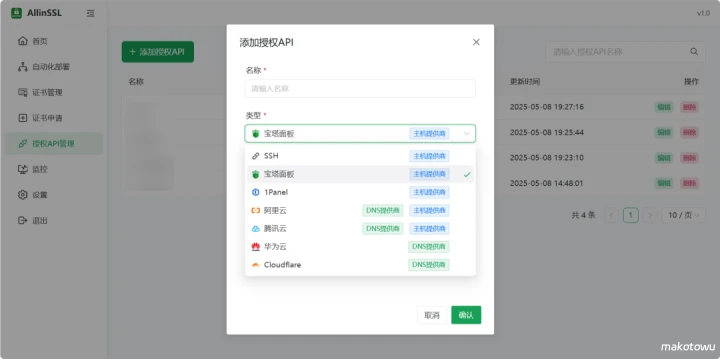Click the 证书申请 plus-box icon
Viewport: 720px width, 360px height.
click(x=22, y=118)
